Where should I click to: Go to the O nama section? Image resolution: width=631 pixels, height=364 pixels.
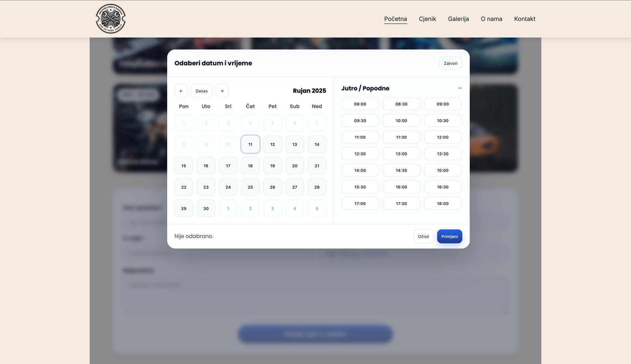[491, 19]
